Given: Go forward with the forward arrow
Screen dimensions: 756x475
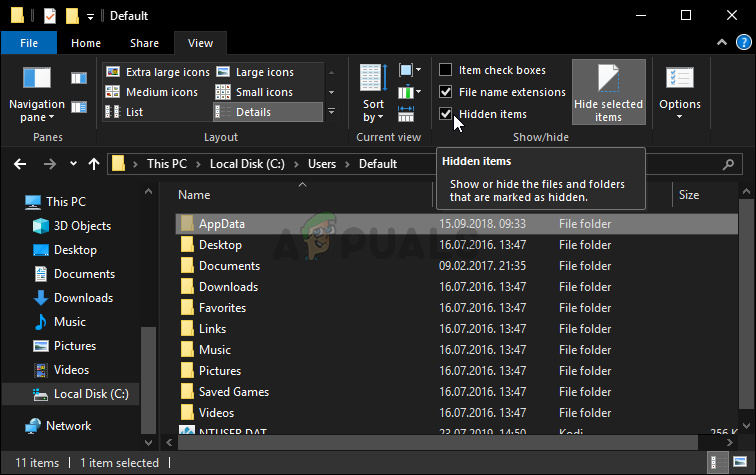Looking at the screenshot, I should [x=50, y=164].
